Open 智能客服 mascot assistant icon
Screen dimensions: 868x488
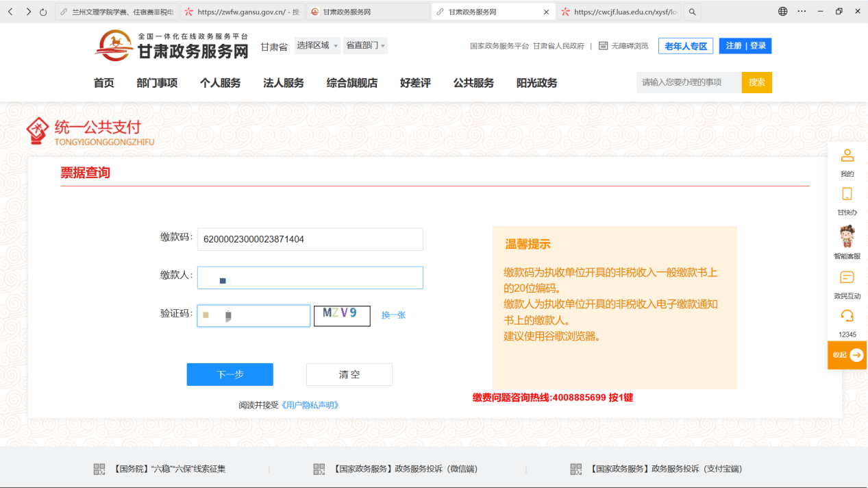point(847,236)
